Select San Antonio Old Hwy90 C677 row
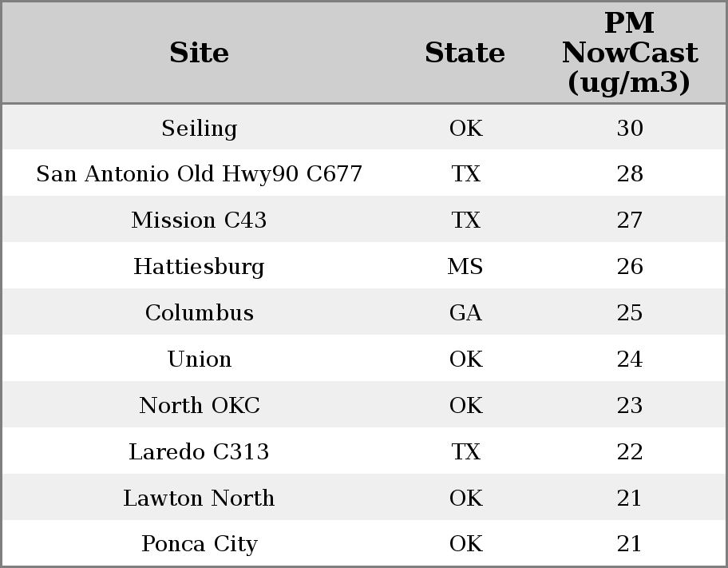Viewport: 728px width, 568px height. pyautogui.click(x=199, y=174)
